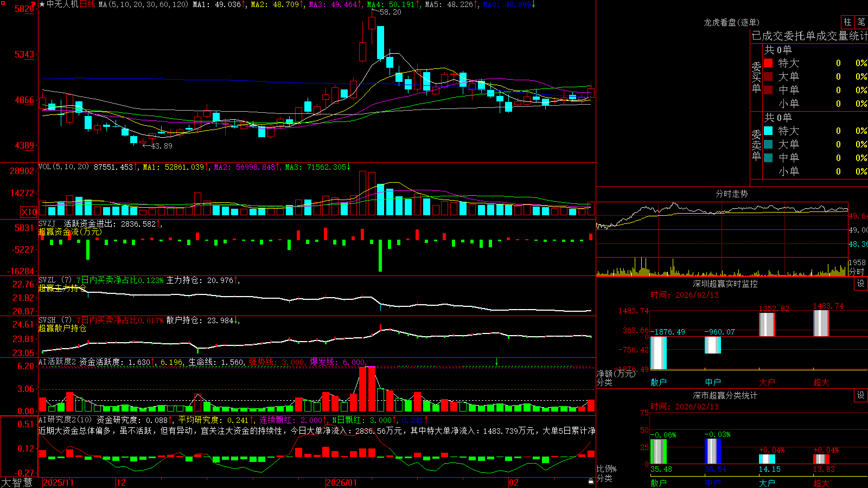Click the cyan 特大 swatch in 委卖单
This screenshot has width=868, height=488.
click(768, 131)
